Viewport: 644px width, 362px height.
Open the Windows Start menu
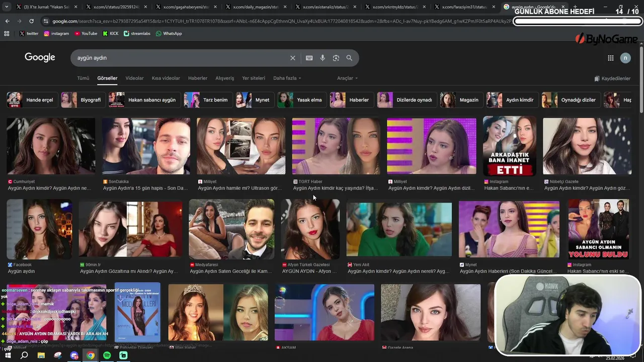pos(8,355)
